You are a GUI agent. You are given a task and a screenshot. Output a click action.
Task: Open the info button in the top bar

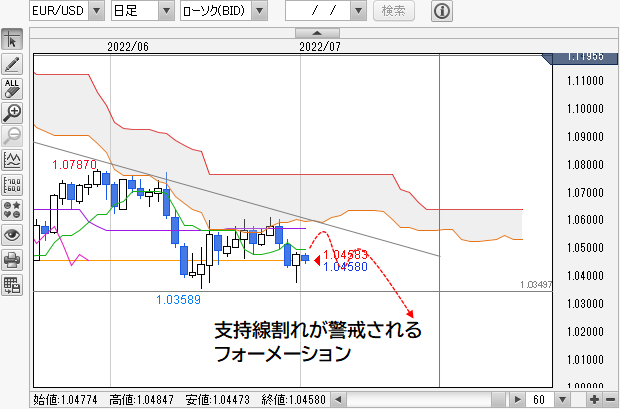click(x=442, y=11)
